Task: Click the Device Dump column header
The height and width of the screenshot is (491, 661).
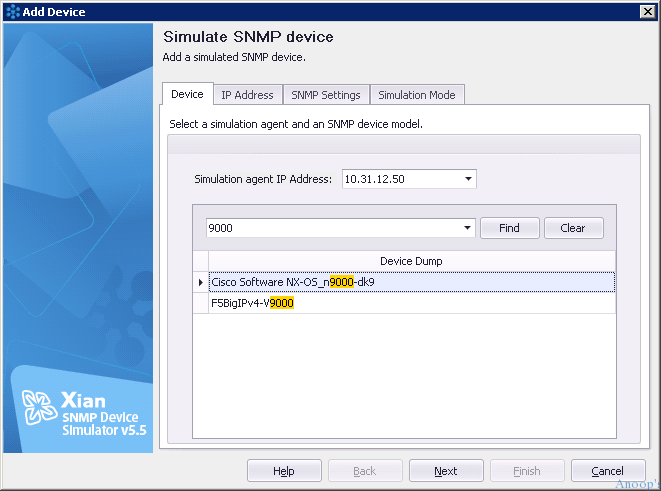Action: pos(411,261)
